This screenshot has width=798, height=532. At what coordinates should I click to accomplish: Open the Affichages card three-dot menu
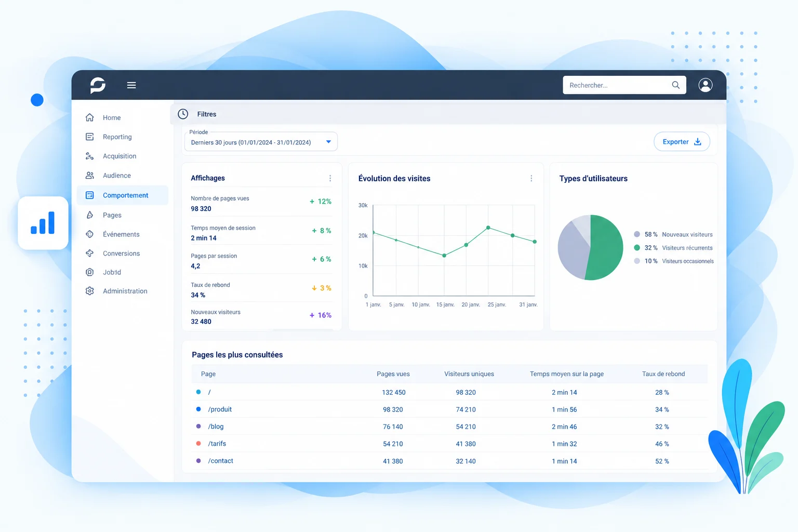pyautogui.click(x=330, y=178)
